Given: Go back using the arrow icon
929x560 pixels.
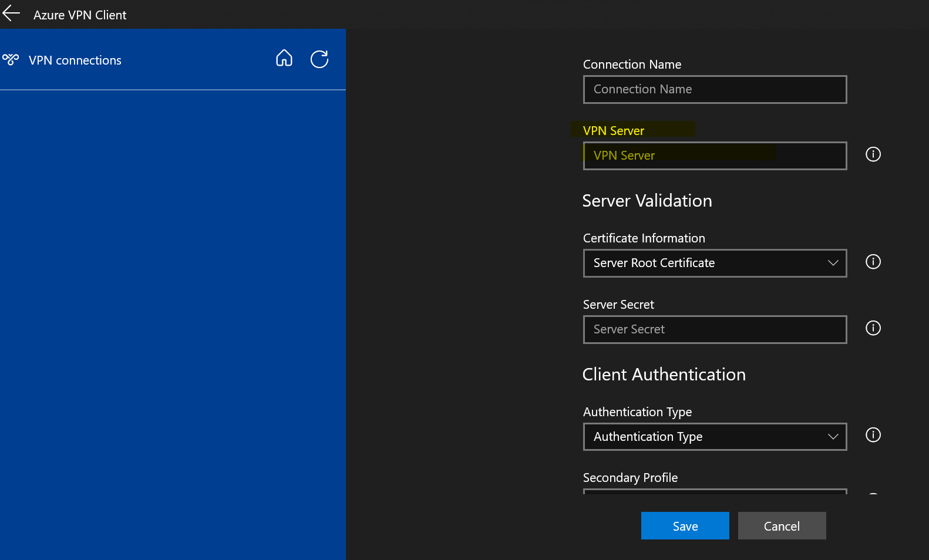Looking at the screenshot, I should pos(11,13).
